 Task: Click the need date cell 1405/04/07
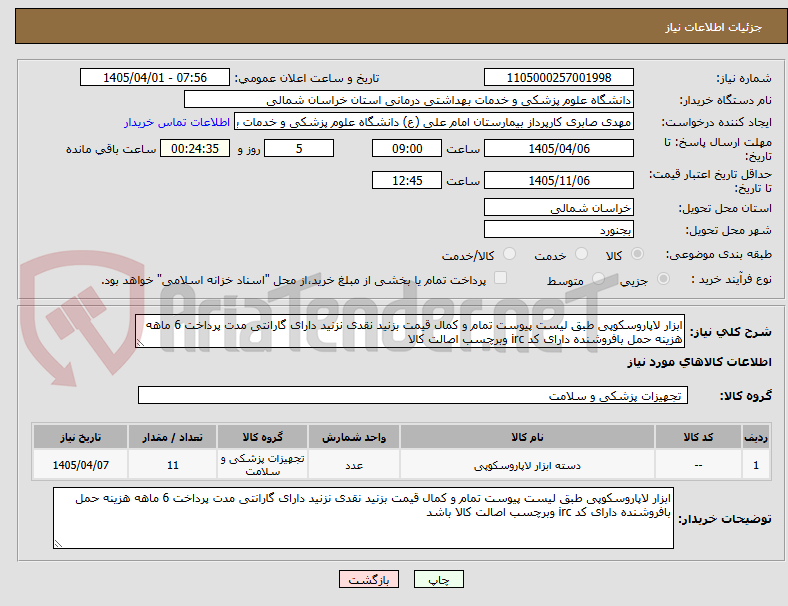coord(80,465)
